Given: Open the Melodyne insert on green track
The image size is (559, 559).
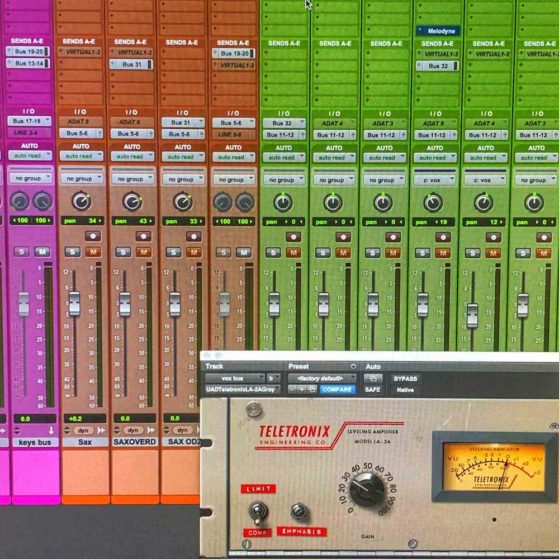Looking at the screenshot, I should coord(438,31).
